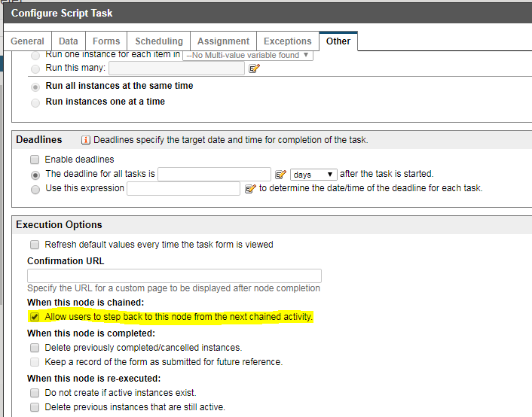Open the Scheduling tab
Image resolution: width=532 pixels, height=417 pixels.
tap(159, 41)
